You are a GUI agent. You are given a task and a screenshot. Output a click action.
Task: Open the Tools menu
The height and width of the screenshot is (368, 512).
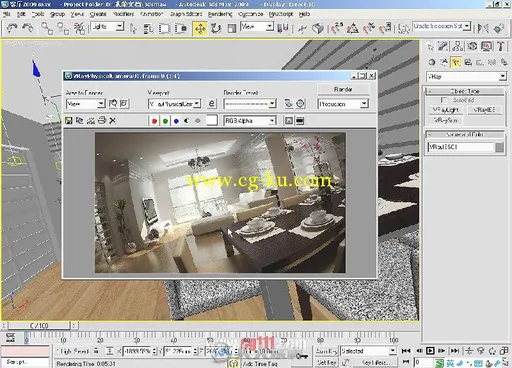coord(38,14)
